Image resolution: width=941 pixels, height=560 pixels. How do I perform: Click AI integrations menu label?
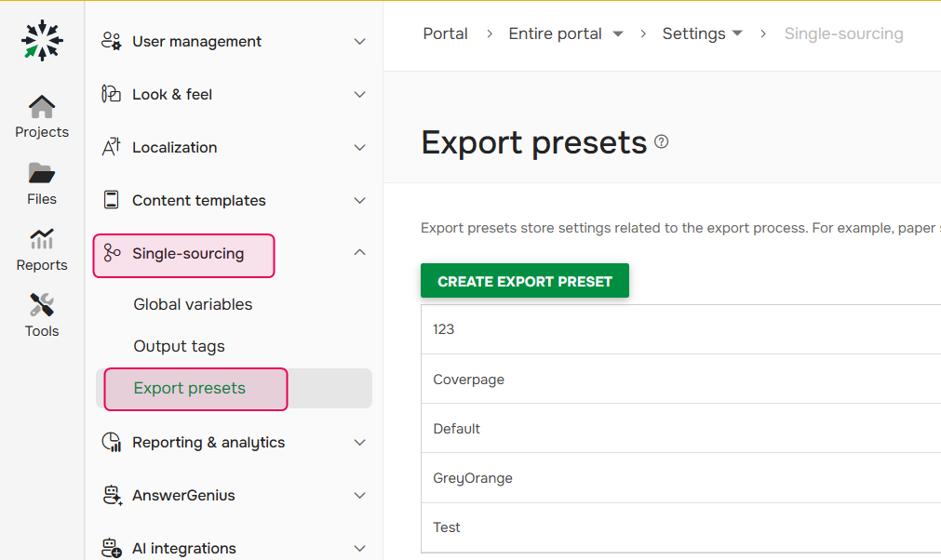click(x=183, y=548)
